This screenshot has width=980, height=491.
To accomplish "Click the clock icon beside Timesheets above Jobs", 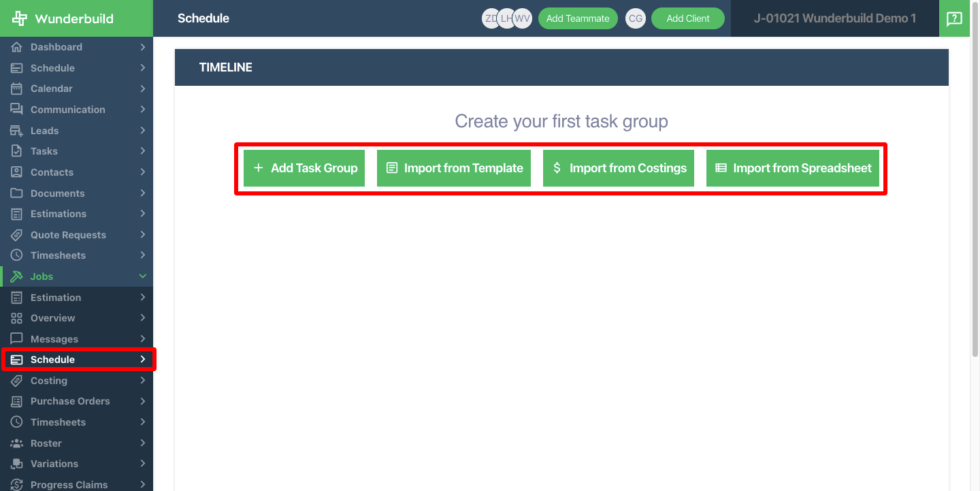I will click(x=17, y=255).
